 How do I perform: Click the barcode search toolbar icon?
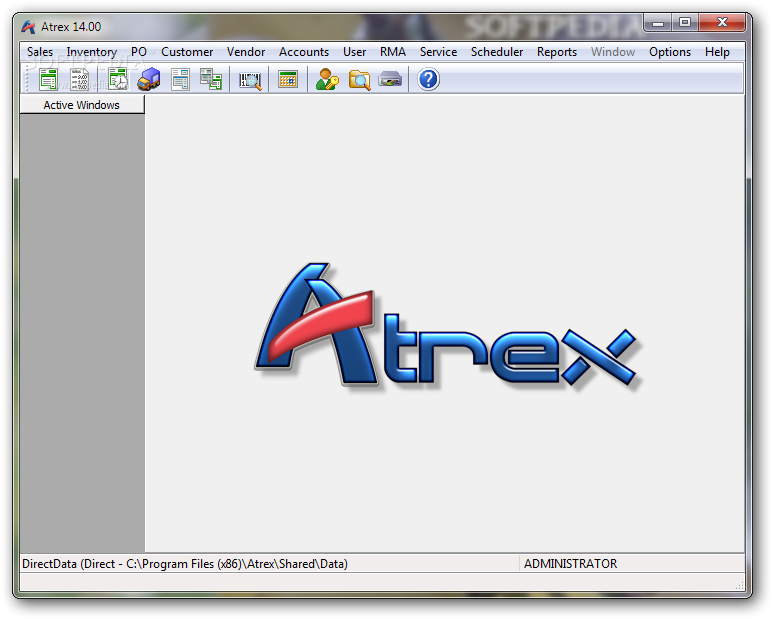[250, 80]
